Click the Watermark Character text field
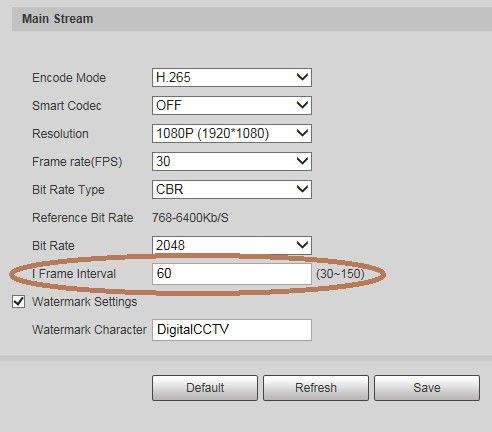The image size is (492, 432). click(232, 330)
